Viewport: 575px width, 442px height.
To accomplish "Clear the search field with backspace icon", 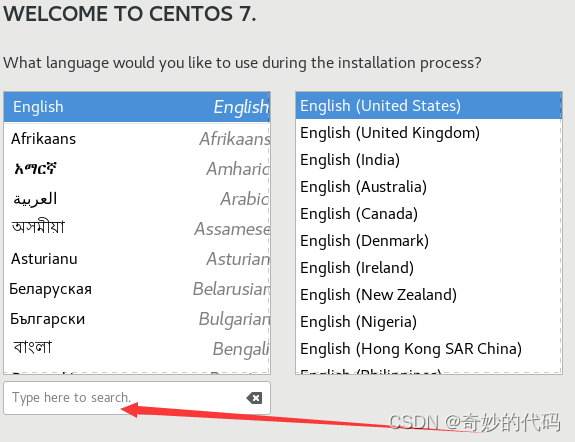I will pos(254,398).
